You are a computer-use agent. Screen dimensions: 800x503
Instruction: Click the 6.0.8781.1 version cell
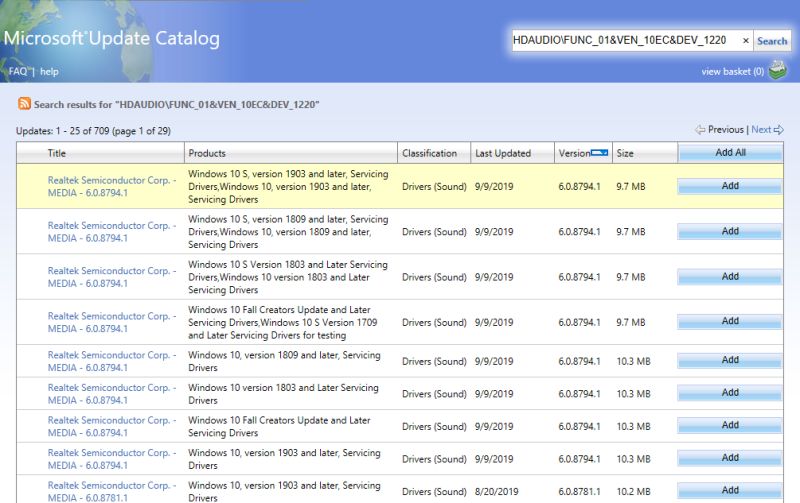click(x=580, y=492)
